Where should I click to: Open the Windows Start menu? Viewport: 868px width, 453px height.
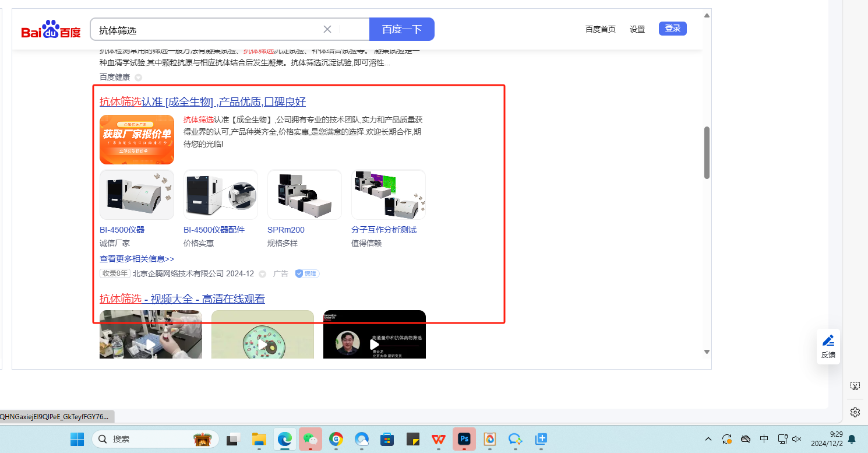click(77, 439)
